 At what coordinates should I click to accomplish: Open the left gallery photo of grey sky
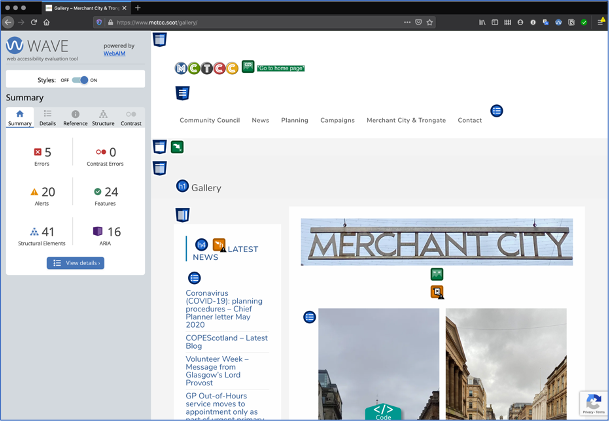(x=379, y=364)
